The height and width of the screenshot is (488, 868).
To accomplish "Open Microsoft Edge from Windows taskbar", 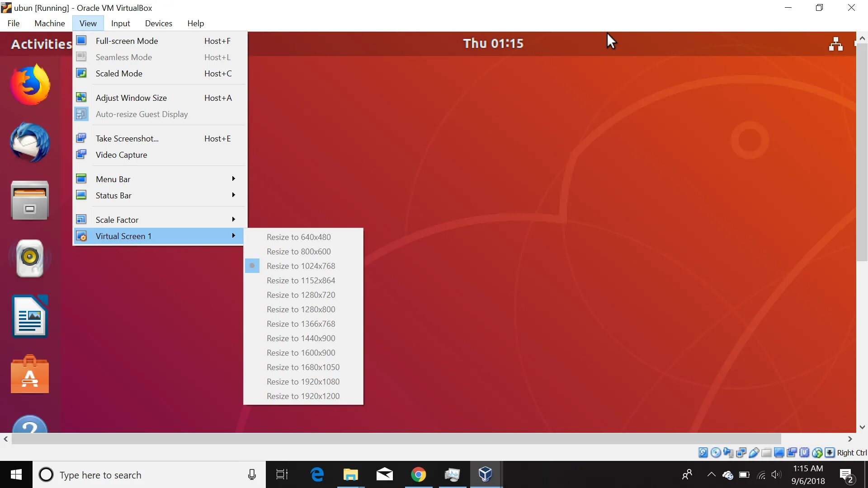I will [x=317, y=474].
